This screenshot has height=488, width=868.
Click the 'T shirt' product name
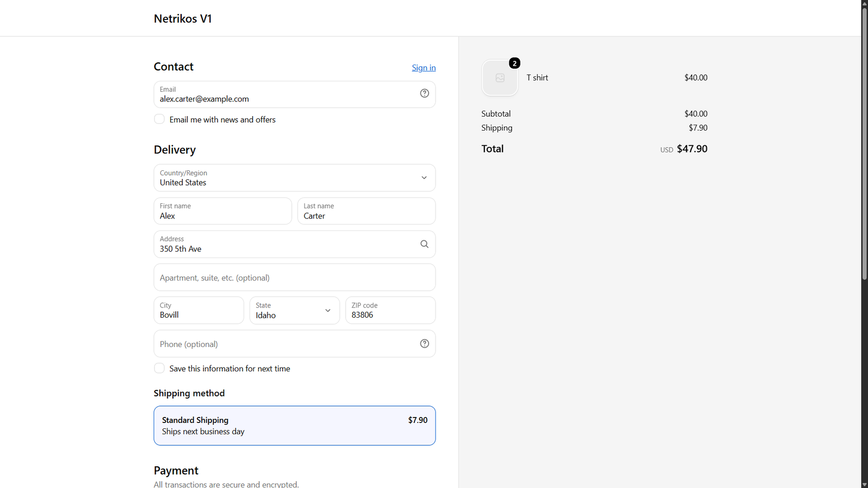click(x=537, y=78)
